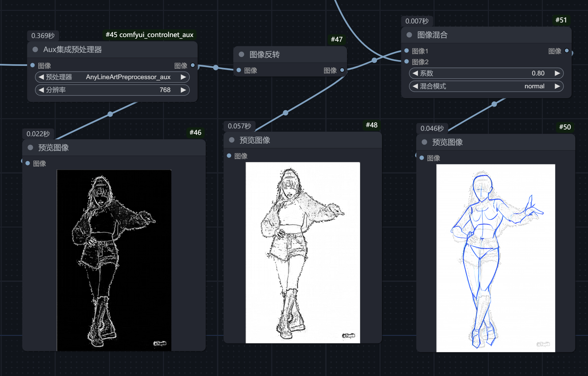Collapse the 图像反转 node via its dot

click(241, 54)
